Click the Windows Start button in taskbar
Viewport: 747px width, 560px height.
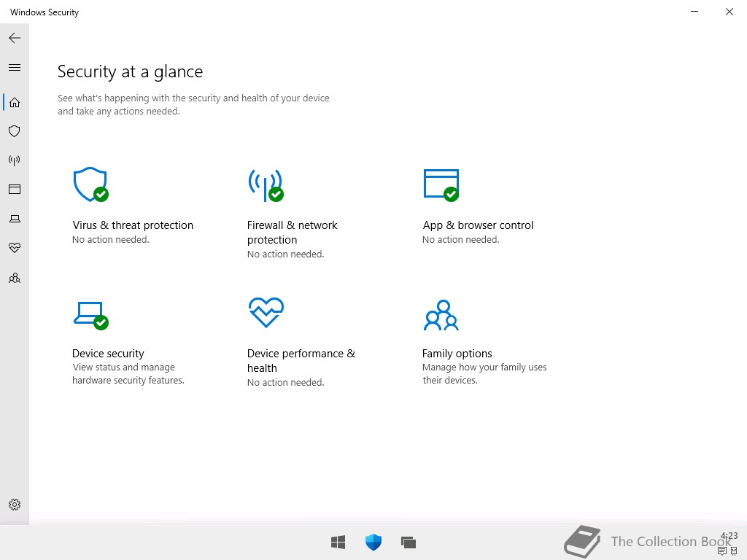[338, 542]
